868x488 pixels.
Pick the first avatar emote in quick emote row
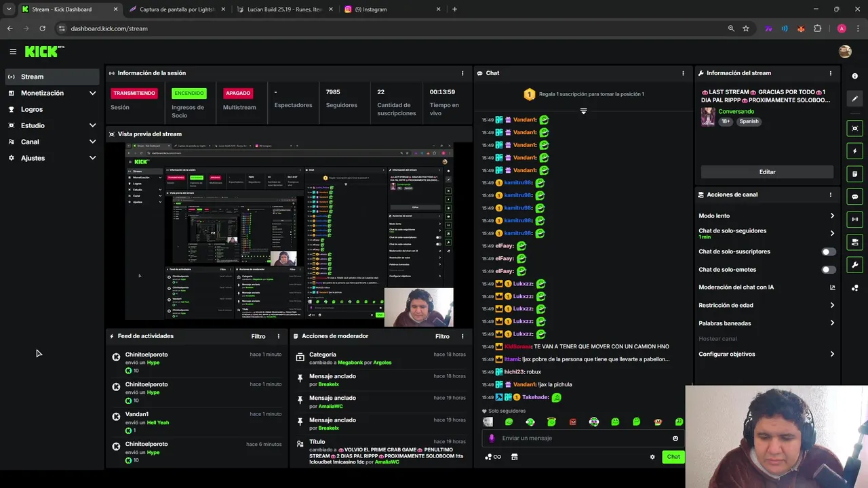tap(488, 422)
